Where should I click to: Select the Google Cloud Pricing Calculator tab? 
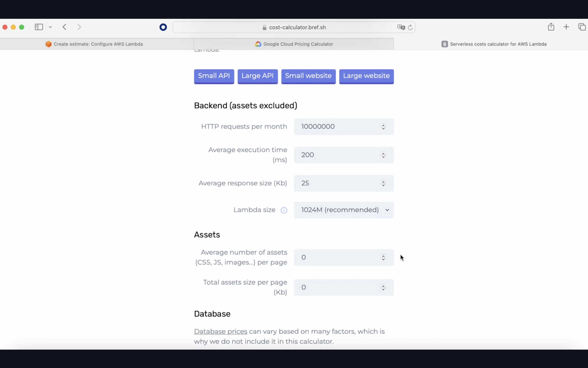click(294, 44)
